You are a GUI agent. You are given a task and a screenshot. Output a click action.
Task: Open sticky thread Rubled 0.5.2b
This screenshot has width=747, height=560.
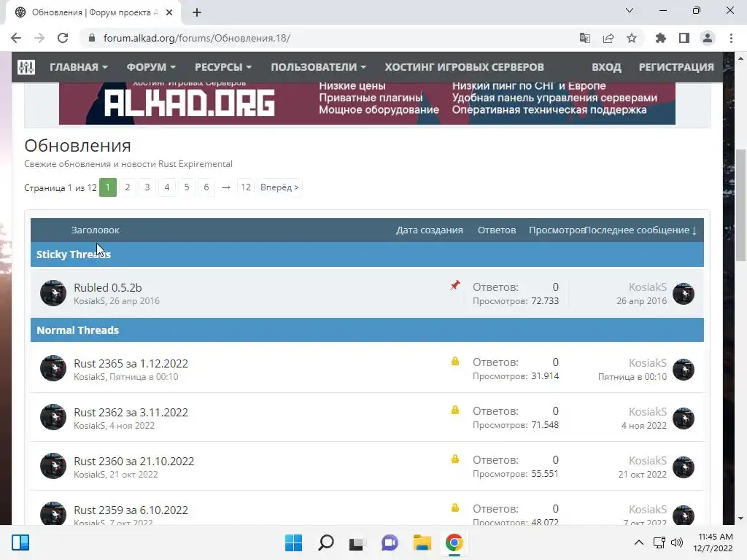(108, 287)
